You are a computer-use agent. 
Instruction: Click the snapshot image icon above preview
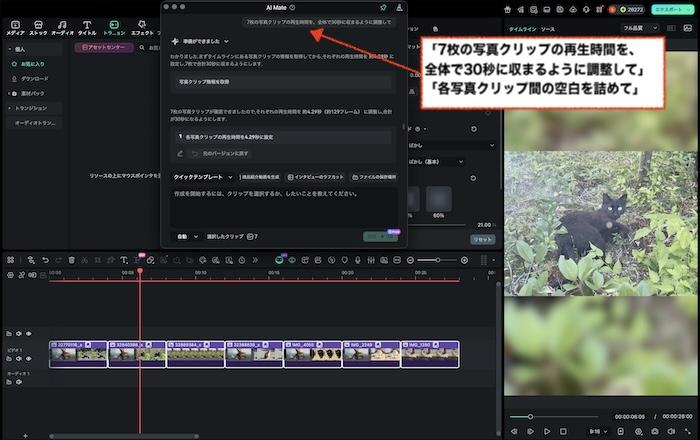pyautogui.click(x=688, y=28)
